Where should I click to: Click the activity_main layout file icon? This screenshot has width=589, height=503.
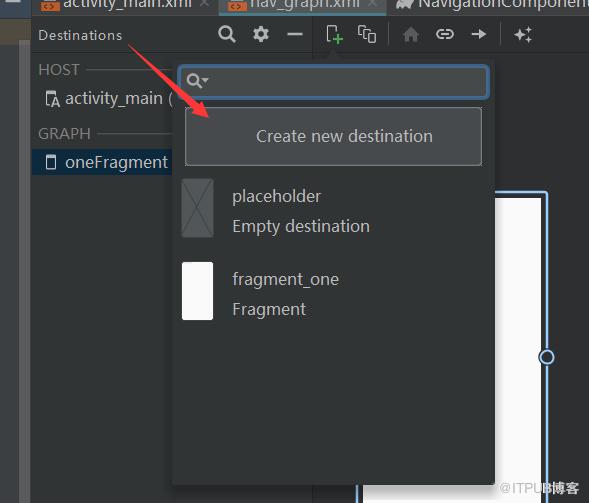pyautogui.click(x=52, y=99)
